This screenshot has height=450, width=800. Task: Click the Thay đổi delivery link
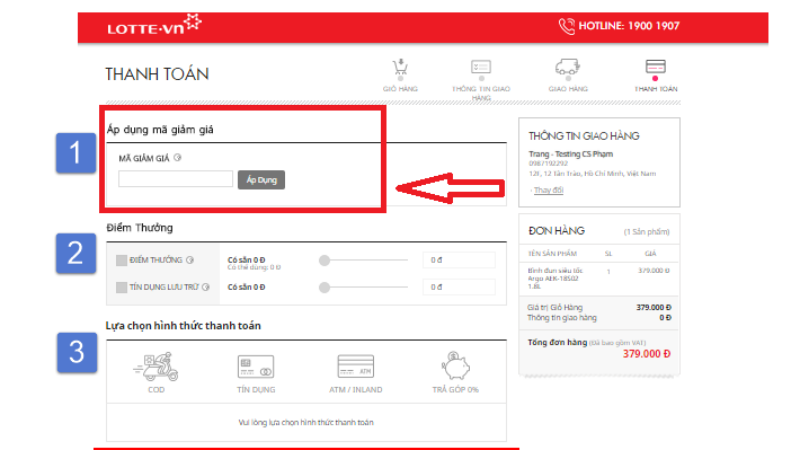click(x=548, y=190)
